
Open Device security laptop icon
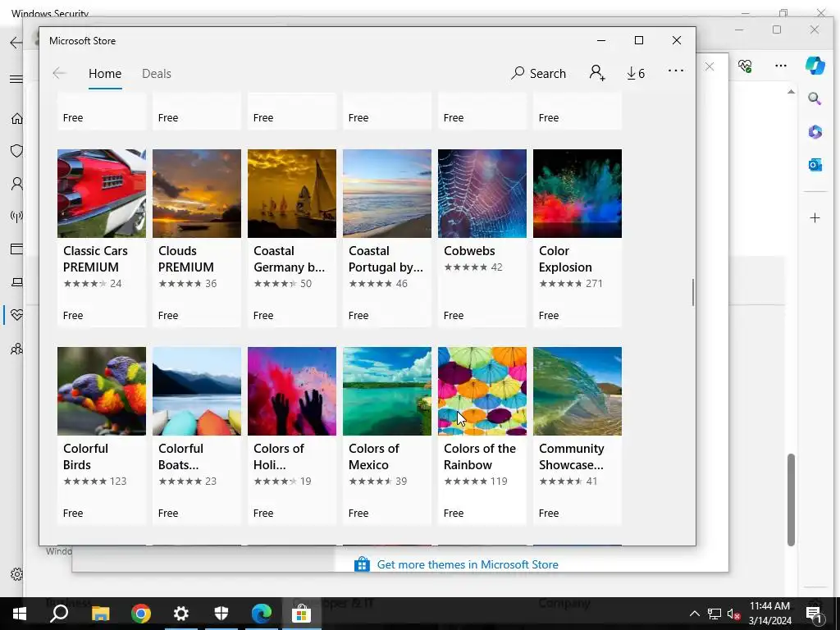[17, 282]
